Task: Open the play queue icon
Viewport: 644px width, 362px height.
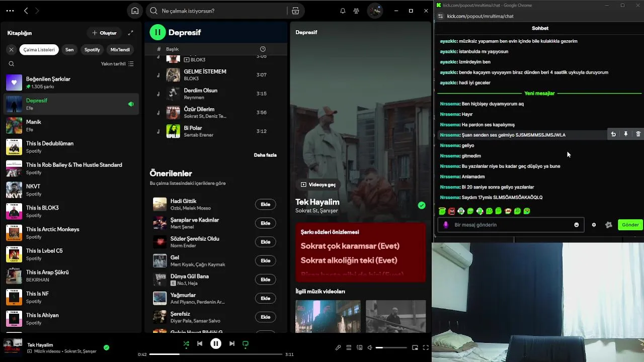Action: [349, 347]
